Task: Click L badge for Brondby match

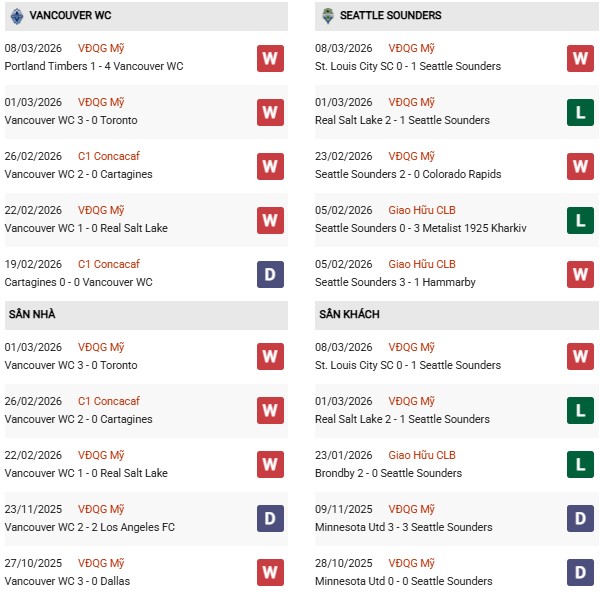Action: pyautogui.click(x=580, y=465)
